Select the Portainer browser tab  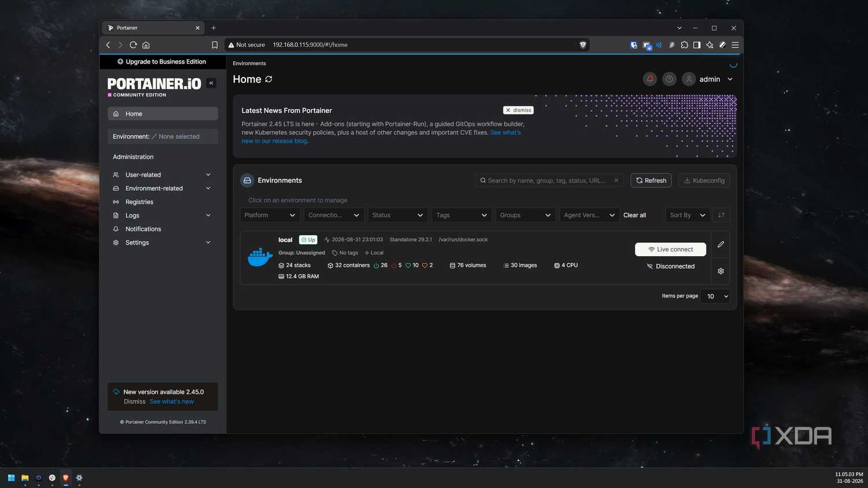(x=153, y=28)
